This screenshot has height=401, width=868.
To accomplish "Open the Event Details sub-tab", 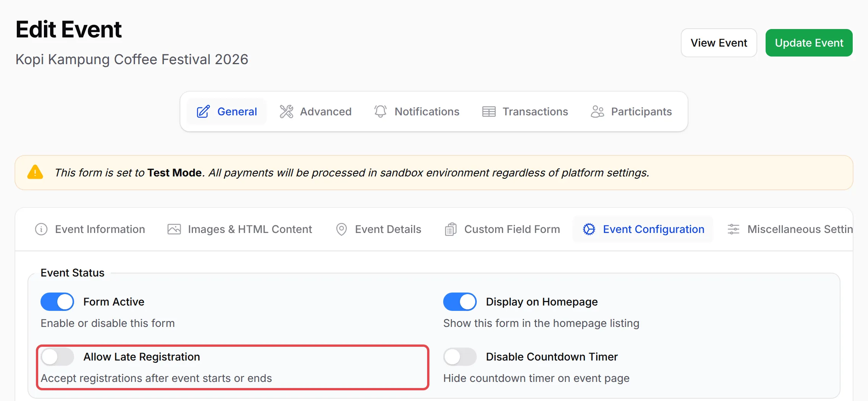I will [379, 229].
